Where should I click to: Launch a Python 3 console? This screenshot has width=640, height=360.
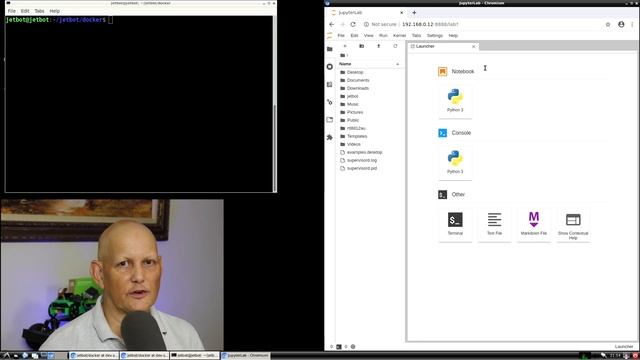[455, 163]
